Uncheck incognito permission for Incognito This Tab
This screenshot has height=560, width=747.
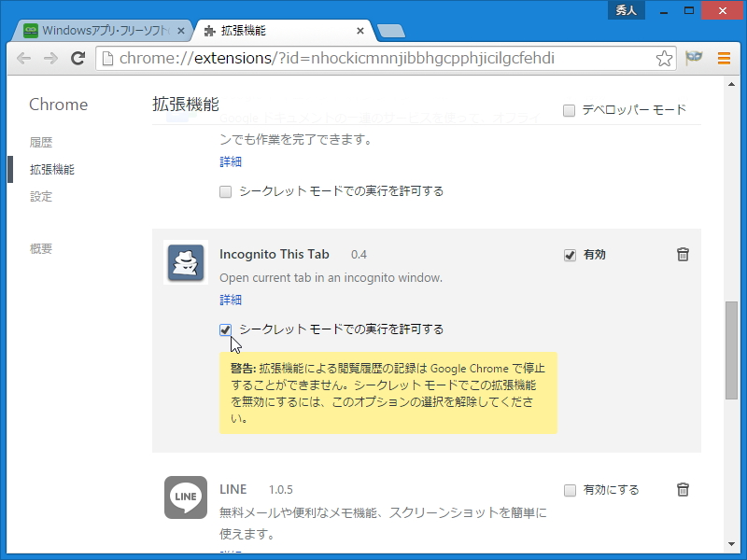(225, 329)
